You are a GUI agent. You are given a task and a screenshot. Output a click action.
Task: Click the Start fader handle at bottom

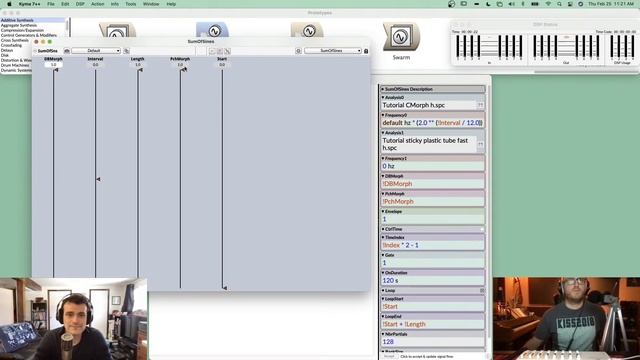(224, 288)
